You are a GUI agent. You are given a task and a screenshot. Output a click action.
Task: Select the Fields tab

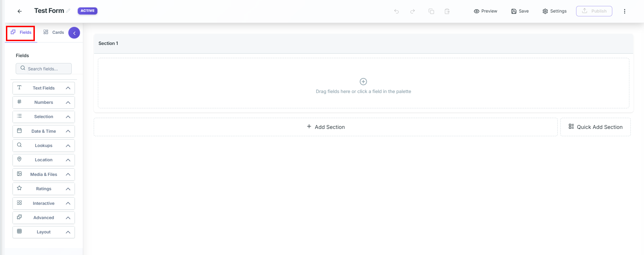coord(21,32)
